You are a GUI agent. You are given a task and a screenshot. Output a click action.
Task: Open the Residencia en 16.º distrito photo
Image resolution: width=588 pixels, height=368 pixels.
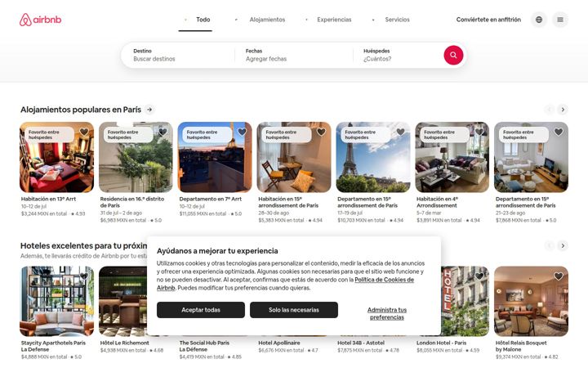point(136,157)
